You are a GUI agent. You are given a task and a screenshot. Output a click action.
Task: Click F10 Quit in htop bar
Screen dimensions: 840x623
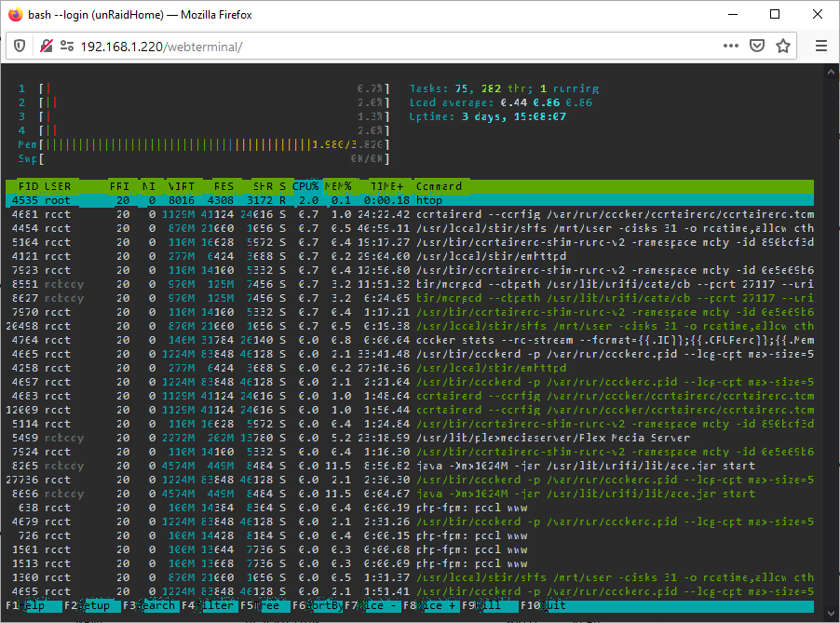point(544,605)
